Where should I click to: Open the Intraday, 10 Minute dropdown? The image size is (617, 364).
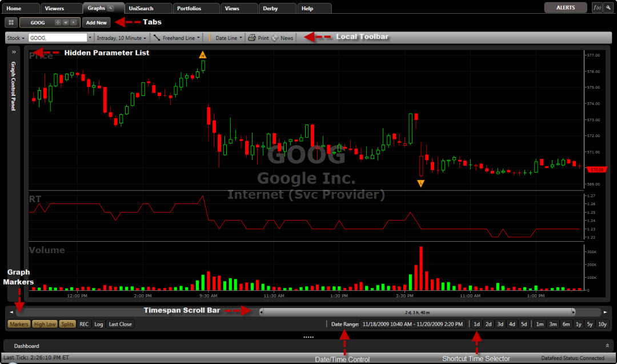(x=122, y=38)
